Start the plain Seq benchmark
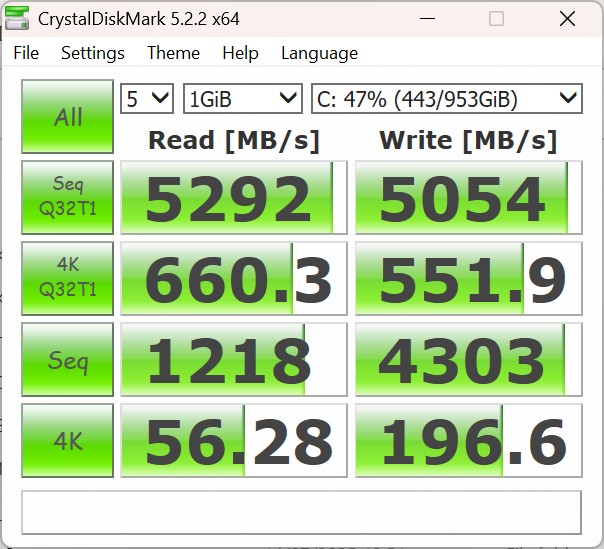604x549 pixels. click(x=67, y=359)
